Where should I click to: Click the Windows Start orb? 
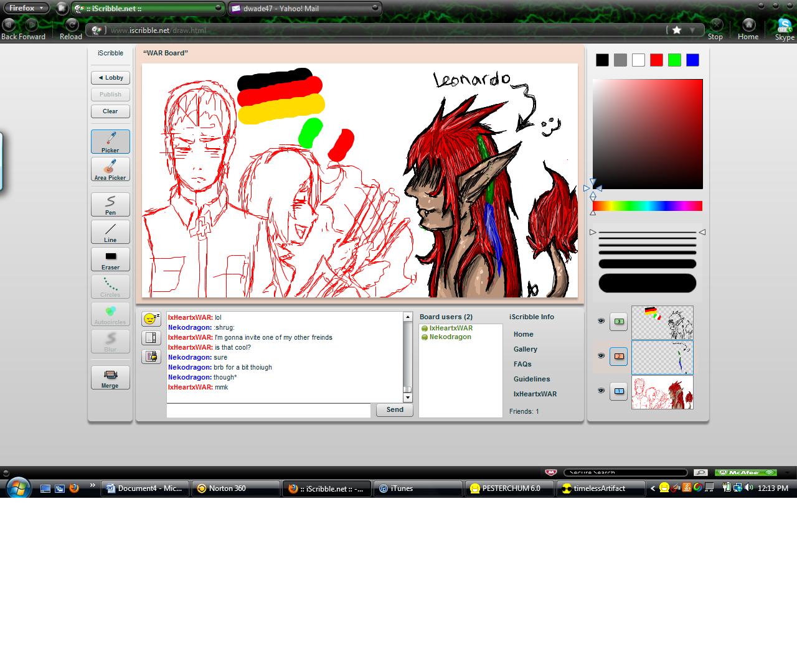(x=17, y=487)
